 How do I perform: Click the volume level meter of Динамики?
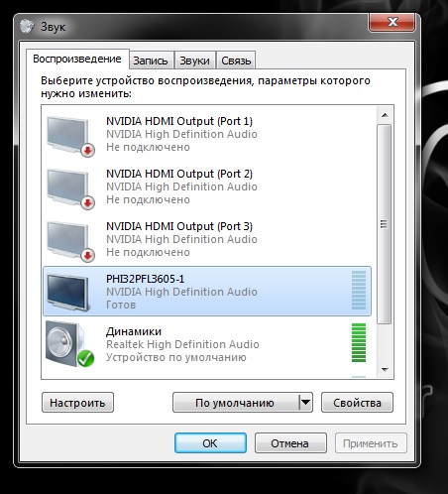click(359, 342)
